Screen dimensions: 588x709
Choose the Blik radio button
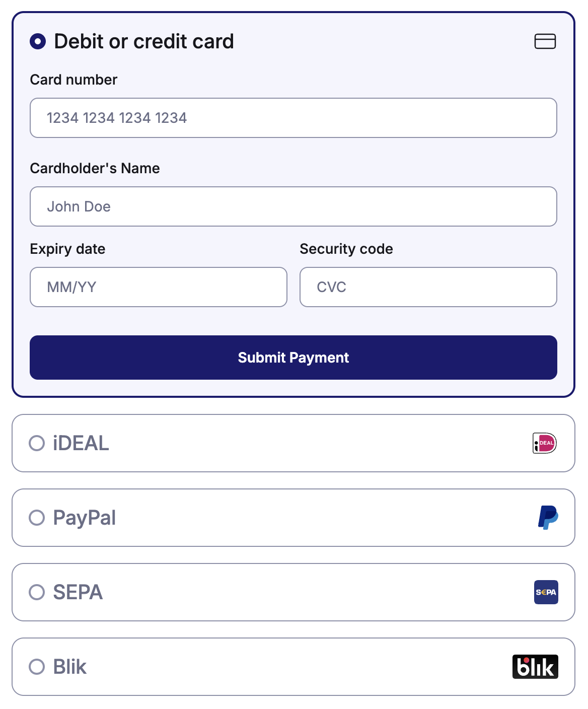pos(37,667)
